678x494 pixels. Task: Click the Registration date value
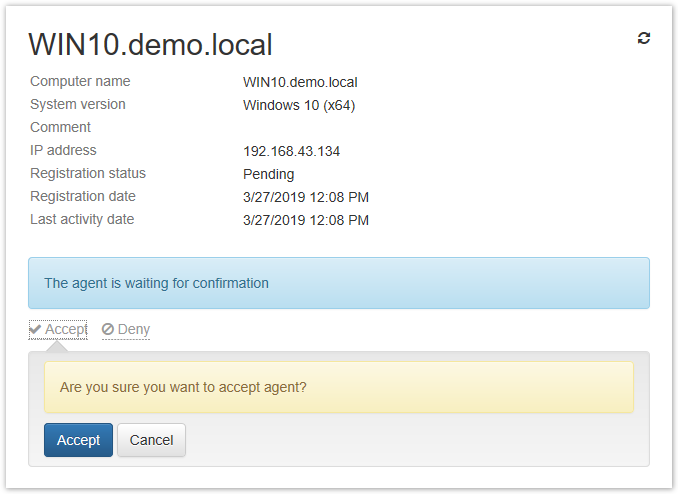(306, 197)
